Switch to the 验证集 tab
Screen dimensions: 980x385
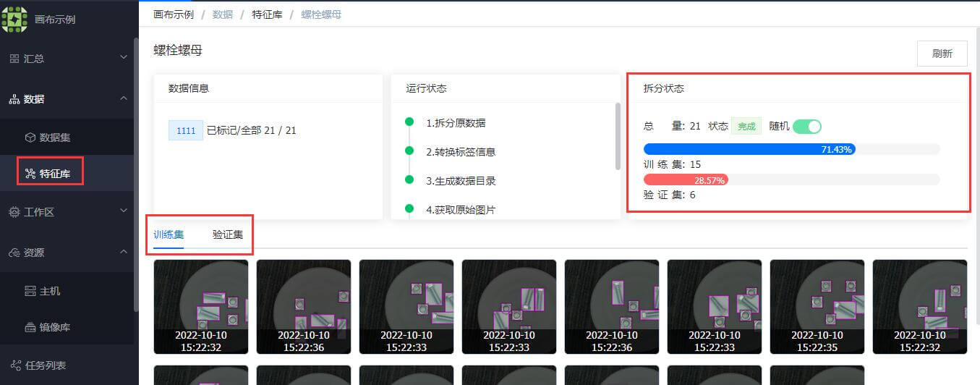[x=228, y=234]
